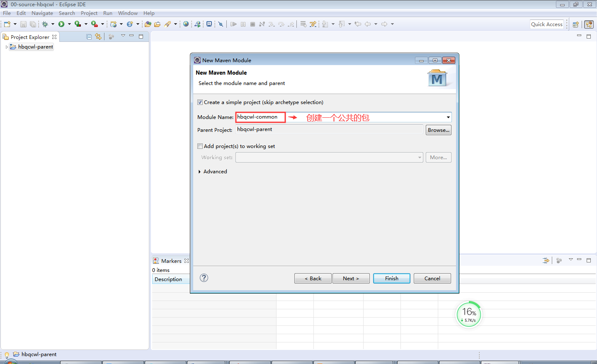Open the Help menu
The width and height of the screenshot is (597, 364).
click(x=149, y=13)
